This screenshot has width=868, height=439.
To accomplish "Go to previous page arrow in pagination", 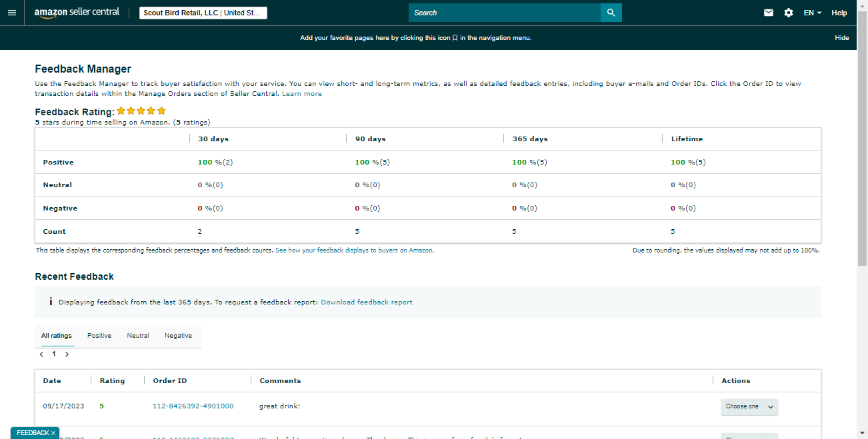I will 41,354.
